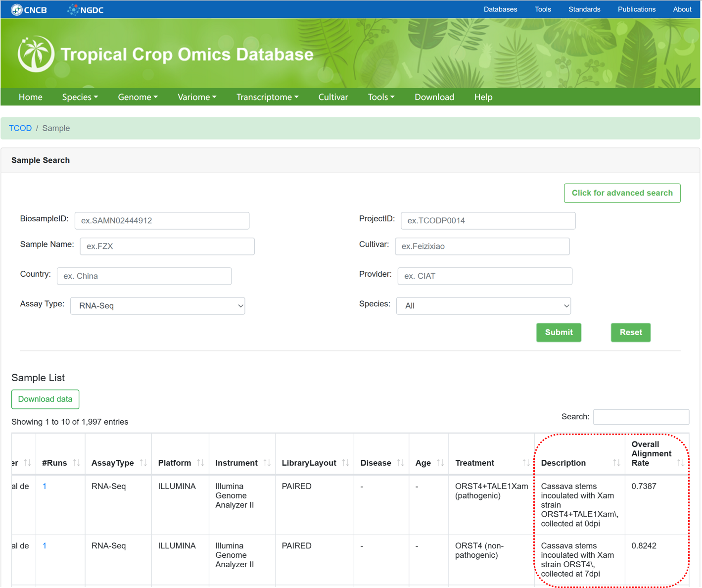Click the palm tree database logo
702x588 pixels.
[36, 54]
